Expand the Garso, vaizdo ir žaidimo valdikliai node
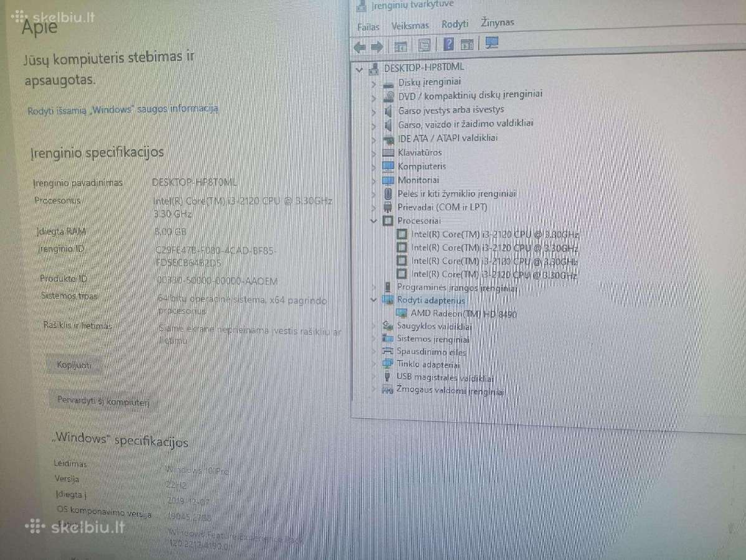Image resolution: width=746 pixels, height=560 pixels. [374, 126]
